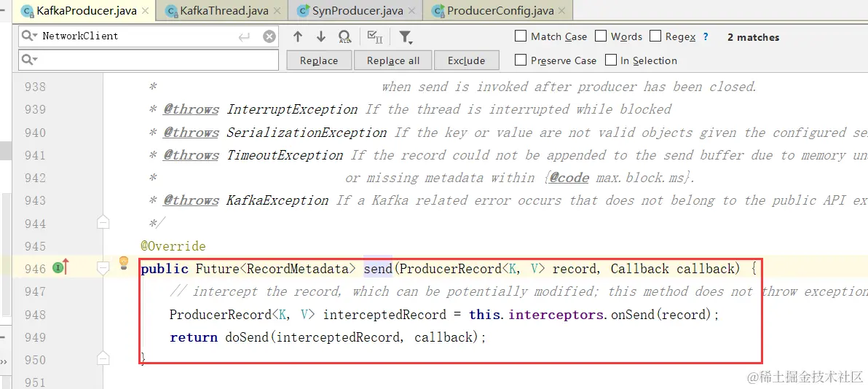
Task: Click the SynProducer.java runnable class icon
Action: pos(304,10)
